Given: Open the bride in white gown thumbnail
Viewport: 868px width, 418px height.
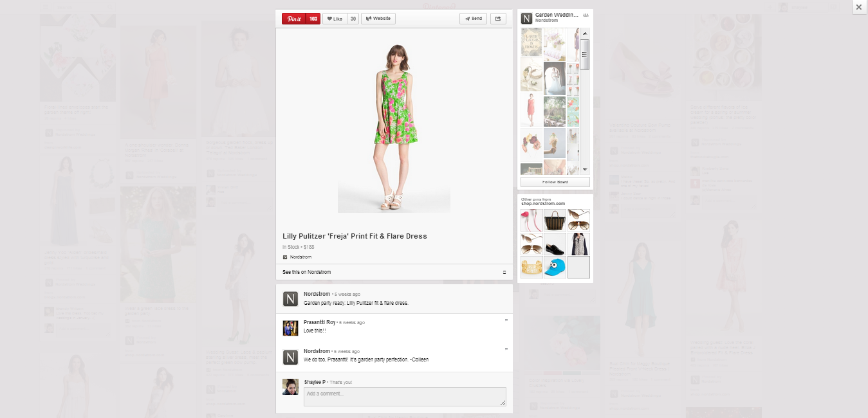Looking at the screenshot, I should 555,78.
